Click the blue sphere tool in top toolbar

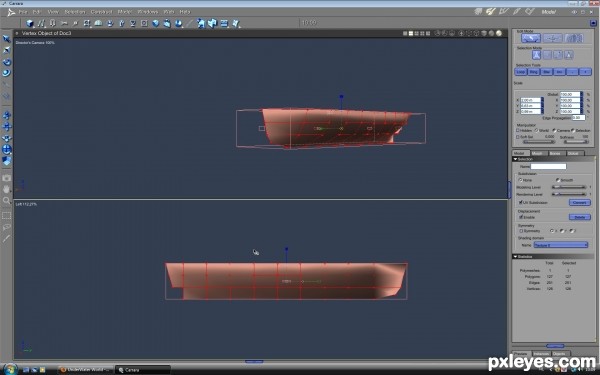pos(156,24)
